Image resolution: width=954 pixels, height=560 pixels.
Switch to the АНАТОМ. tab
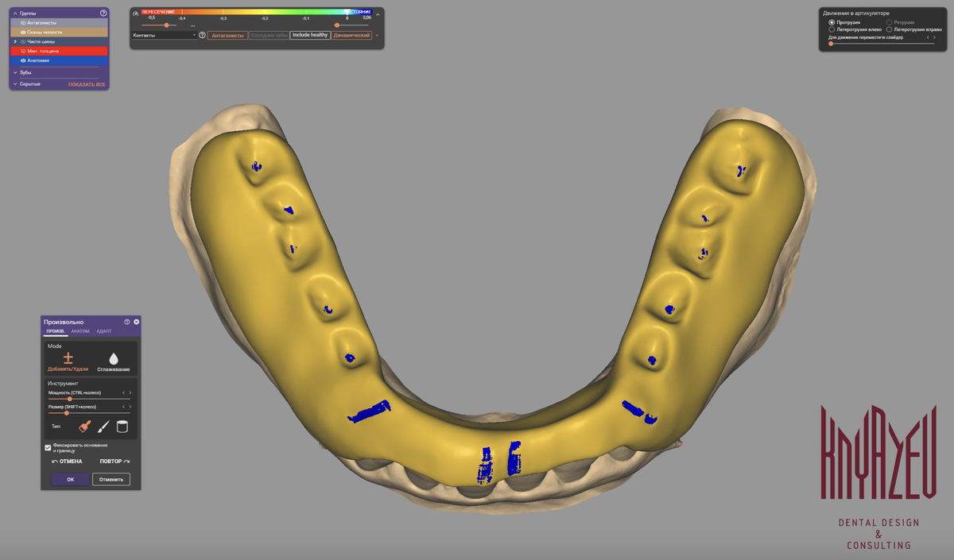pyautogui.click(x=80, y=331)
